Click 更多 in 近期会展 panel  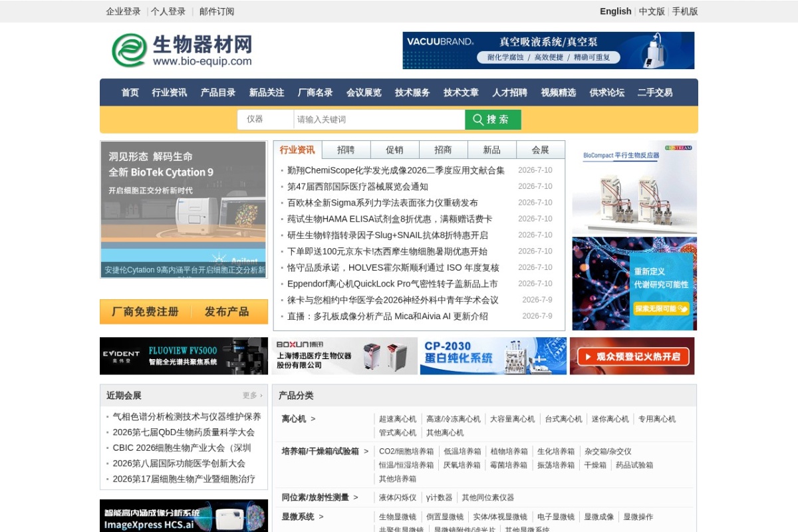(x=252, y=396)
